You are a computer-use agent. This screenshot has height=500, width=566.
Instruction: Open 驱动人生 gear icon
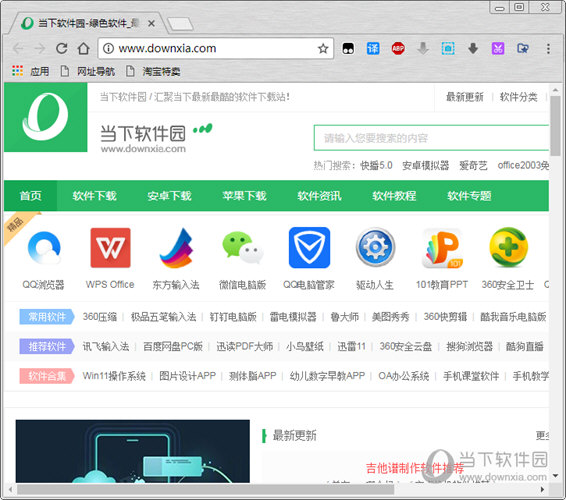click(375, 248)
